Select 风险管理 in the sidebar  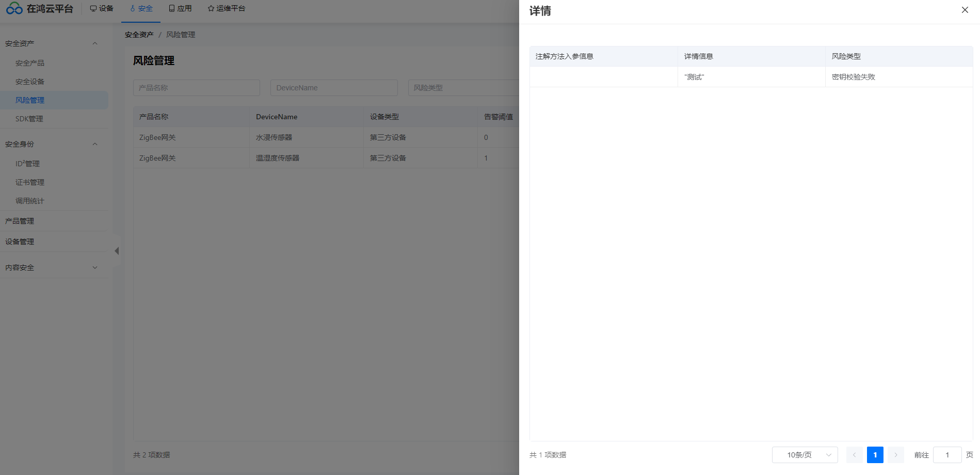54,100
